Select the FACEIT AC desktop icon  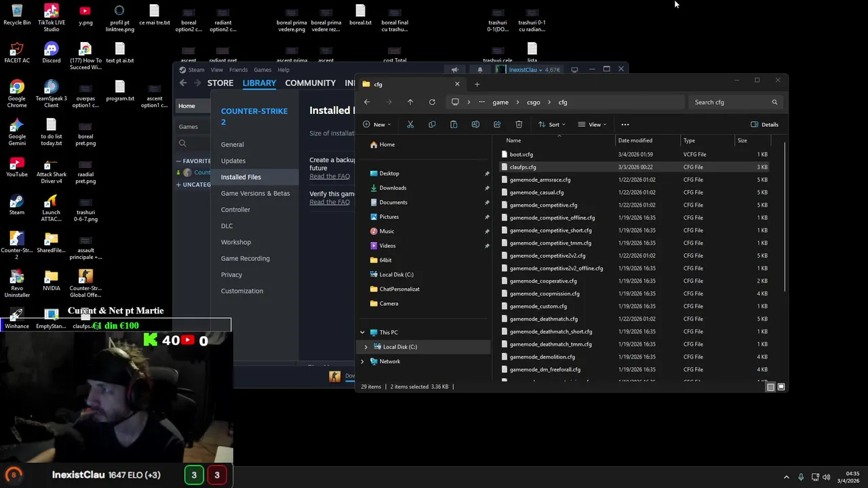(x=17, y=52)
